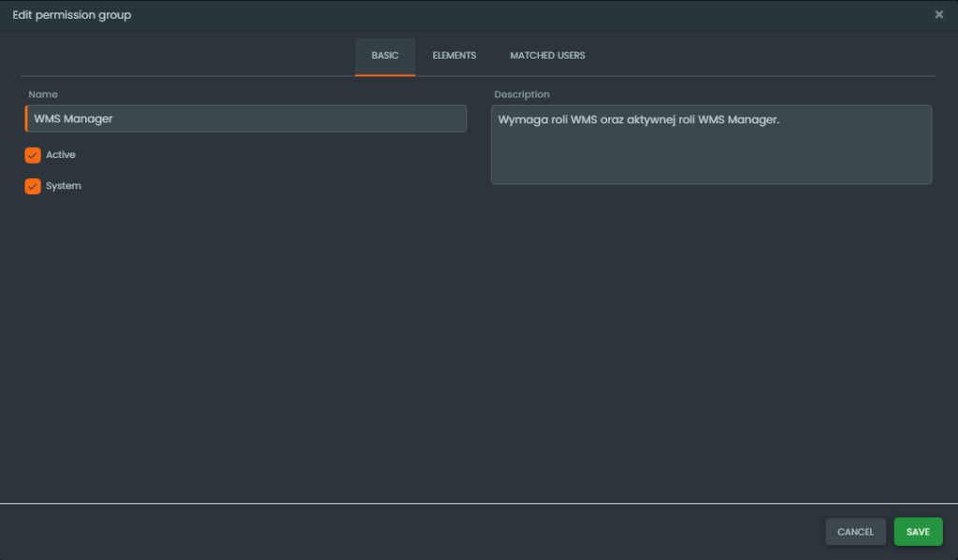Go to the Matched Users tab

(x=547, y=56)
